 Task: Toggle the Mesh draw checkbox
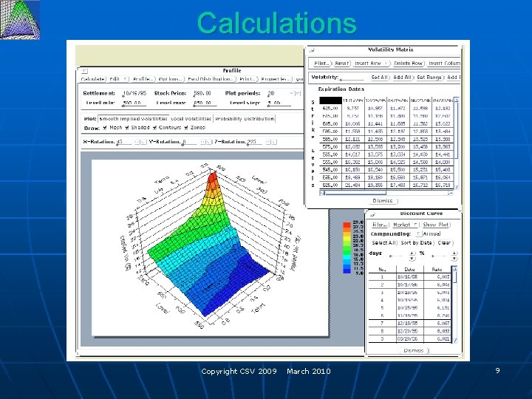pos(105,128)
